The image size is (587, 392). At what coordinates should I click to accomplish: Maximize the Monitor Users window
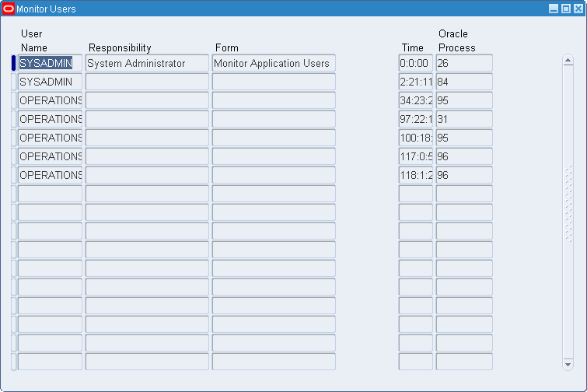click(x=566, y=9)
